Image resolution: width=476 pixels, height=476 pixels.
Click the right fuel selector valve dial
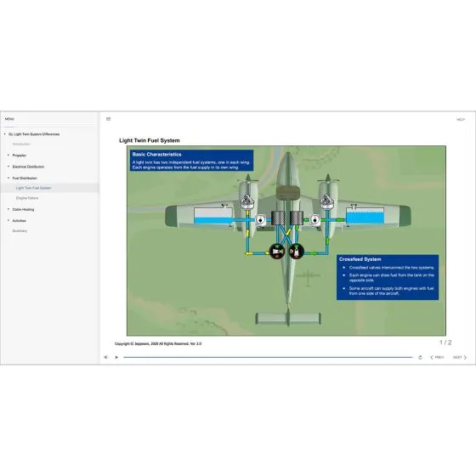click(x=296, y=252)
